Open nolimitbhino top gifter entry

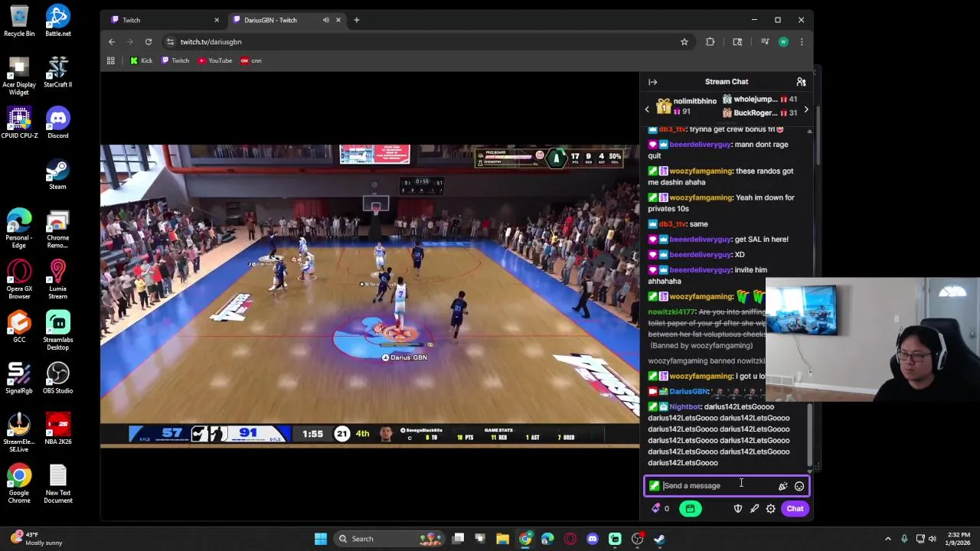click(x=687, y=106)
